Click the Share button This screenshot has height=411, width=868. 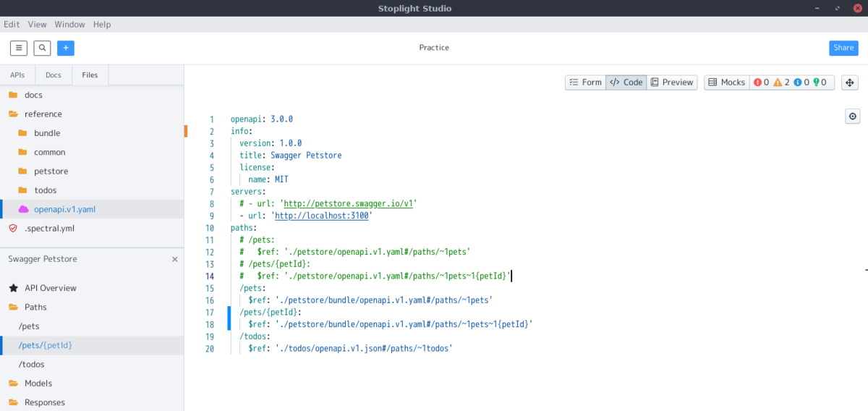[843, 48]
